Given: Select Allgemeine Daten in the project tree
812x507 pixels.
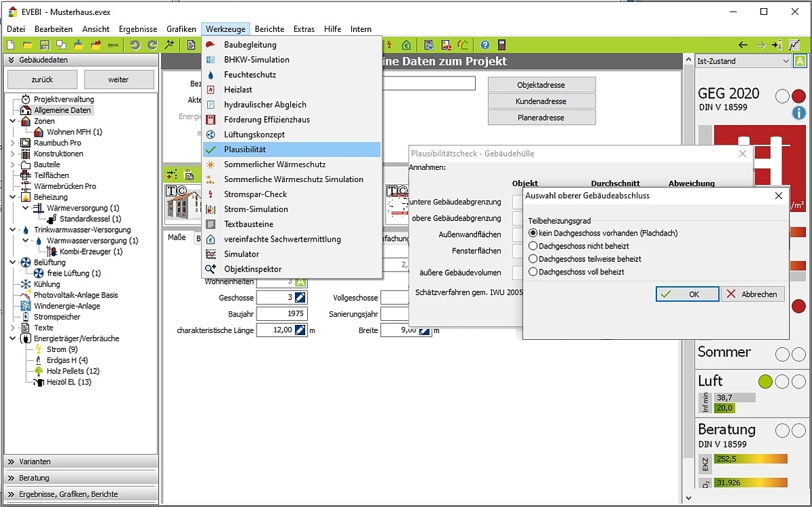Looking at the screenshot, I should [x=62, y=110].
